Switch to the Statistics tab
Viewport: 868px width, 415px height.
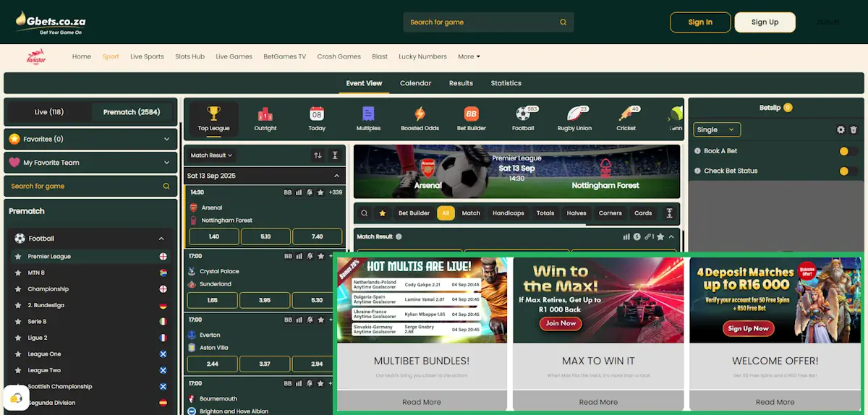click(506, 83)
